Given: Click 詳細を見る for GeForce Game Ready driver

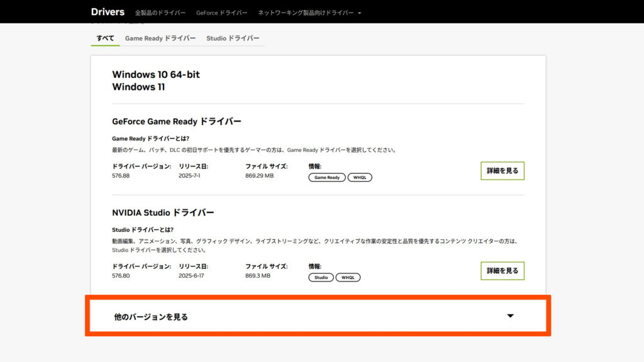Looking at the screenshot, I should click(x=502, y=171).
